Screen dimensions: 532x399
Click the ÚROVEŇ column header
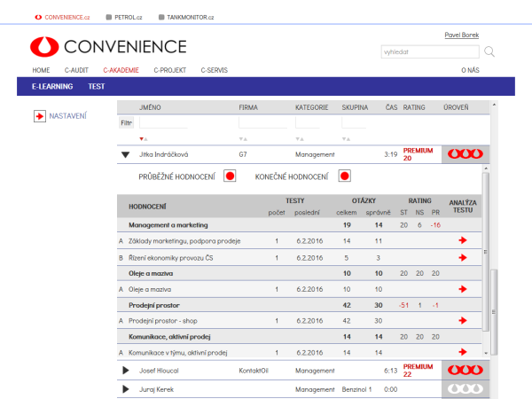tap(456, 107)
